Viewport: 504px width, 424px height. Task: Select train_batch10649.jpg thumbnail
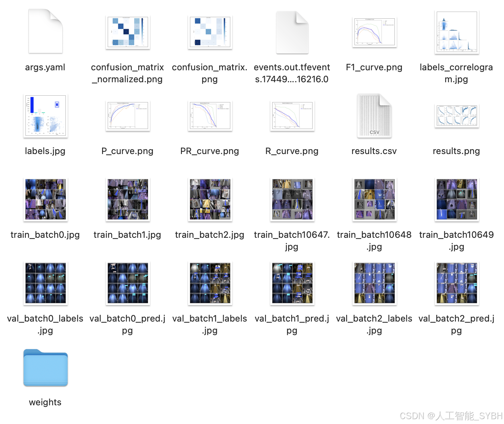click(x=457, y=199)
